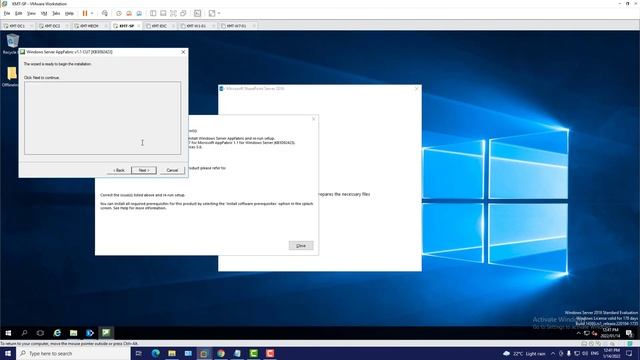Open File Explorer on host taskbar

[172, 353]
